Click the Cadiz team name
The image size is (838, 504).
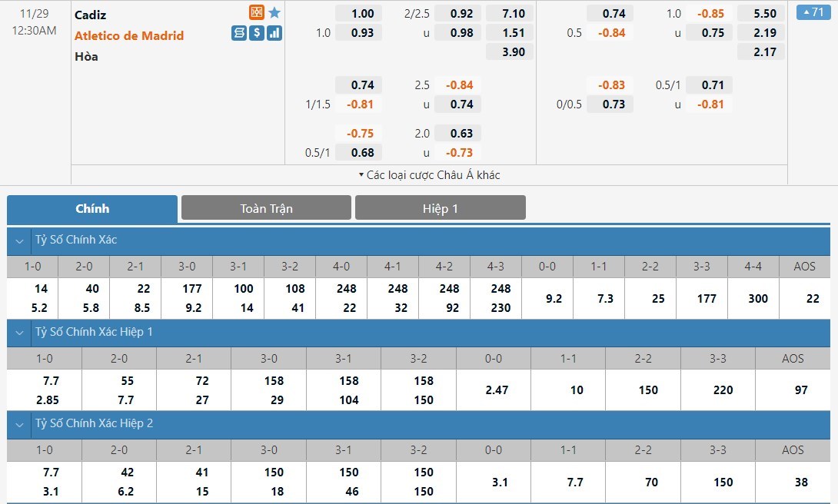[91, 15]
